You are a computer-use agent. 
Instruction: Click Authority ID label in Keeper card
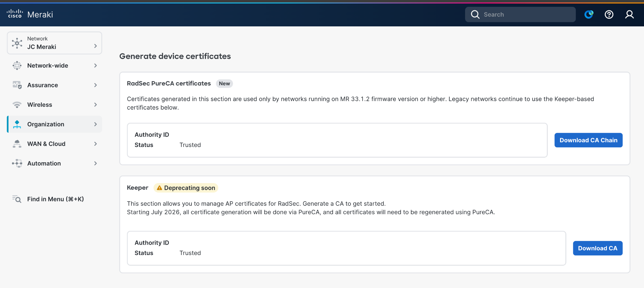[152, 242]
